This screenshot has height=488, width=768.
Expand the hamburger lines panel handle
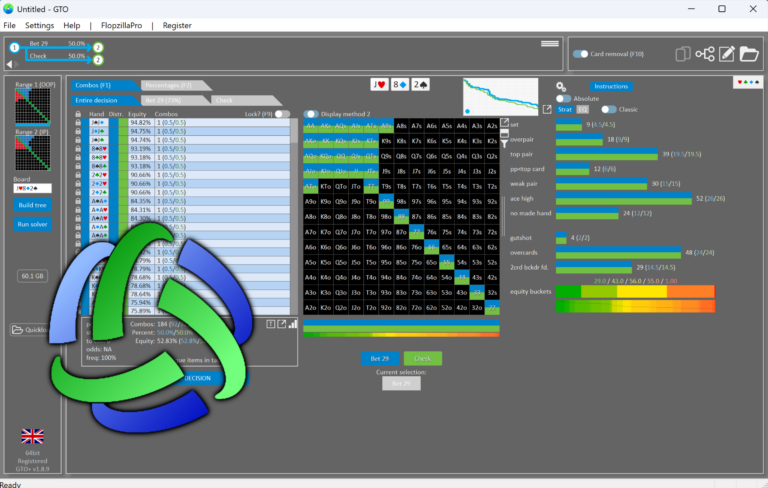550,44
